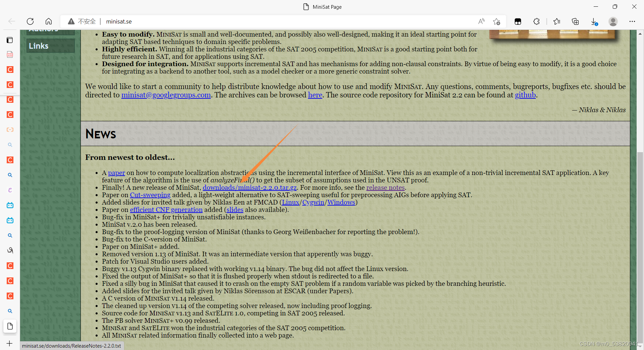
Task: Open the Cut-sweeping paper link
Action: click(x=150, y=195)
